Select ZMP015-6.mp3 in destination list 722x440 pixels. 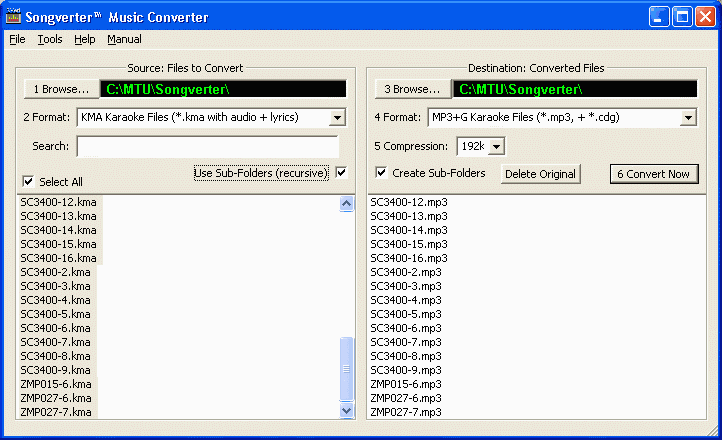click(x=406, y=384)
